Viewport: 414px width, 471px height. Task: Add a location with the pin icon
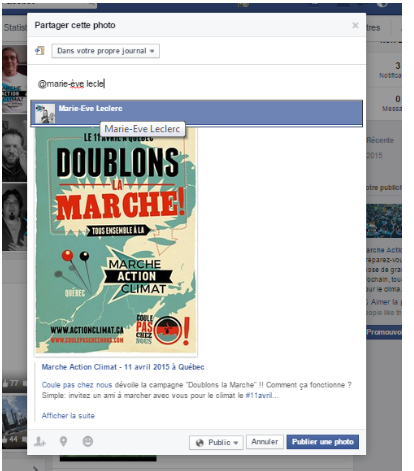coord(63,442)
